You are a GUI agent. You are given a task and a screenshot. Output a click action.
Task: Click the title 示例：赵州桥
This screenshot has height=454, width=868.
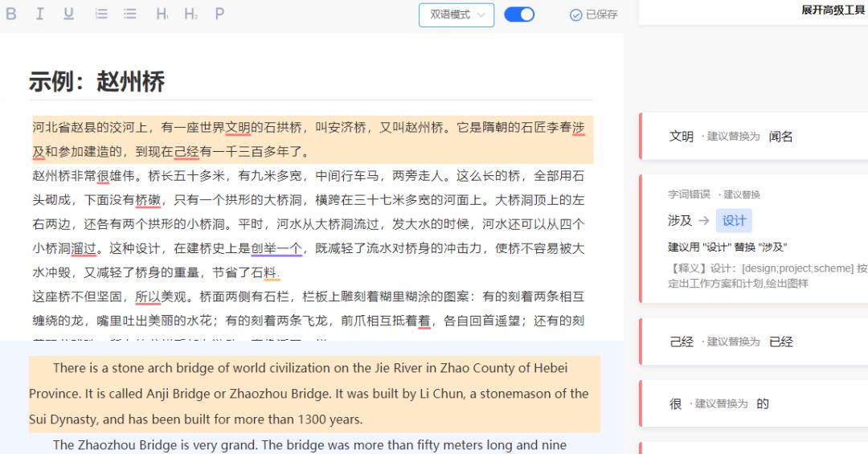click(97, 81)
